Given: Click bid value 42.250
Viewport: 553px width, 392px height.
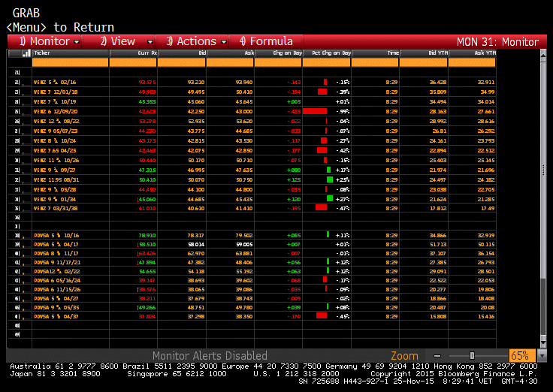Looking at the screenshot, I should pyautogui.click(x=196, y=111).
